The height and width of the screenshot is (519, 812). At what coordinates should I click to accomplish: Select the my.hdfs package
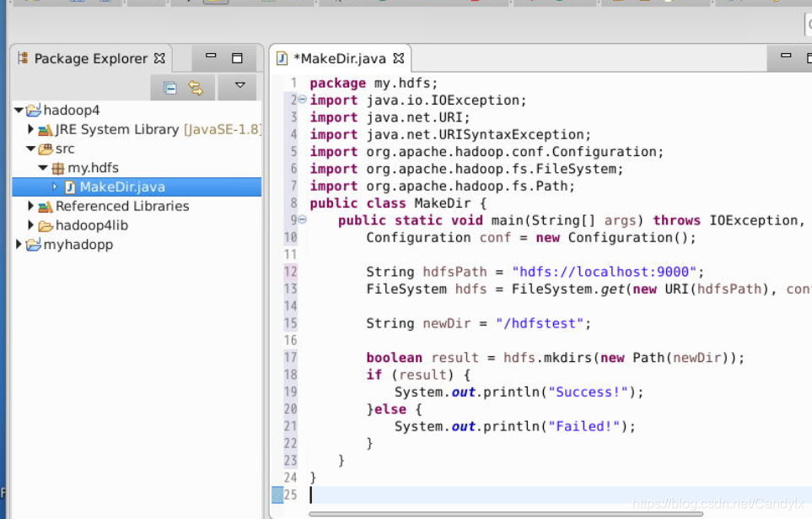coord(94,168)
